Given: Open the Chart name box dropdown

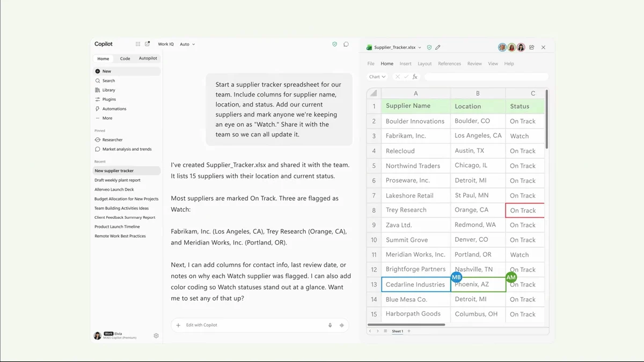Looking at the screenshot, I should [377, 77].
